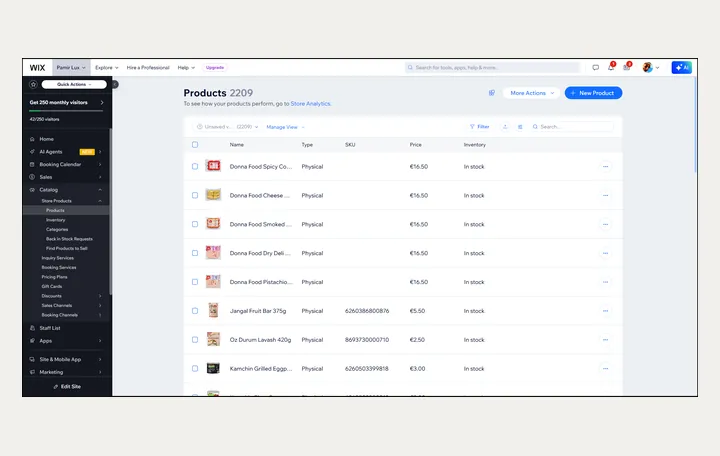Open the Explore dropdown menu
The image size is (720, 456).
tap(107, 68)
